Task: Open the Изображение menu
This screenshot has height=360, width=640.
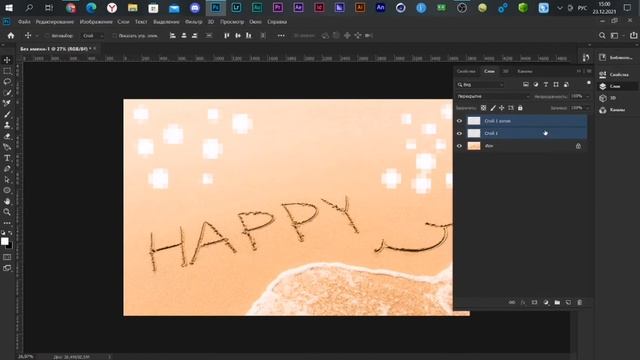Action: click(96, 22)
